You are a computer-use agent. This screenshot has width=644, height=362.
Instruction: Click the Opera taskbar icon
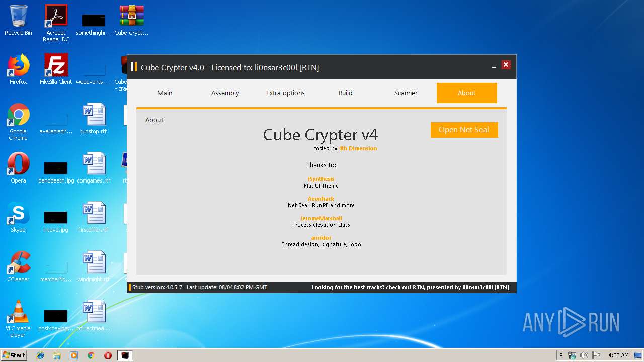click(108, 355)
